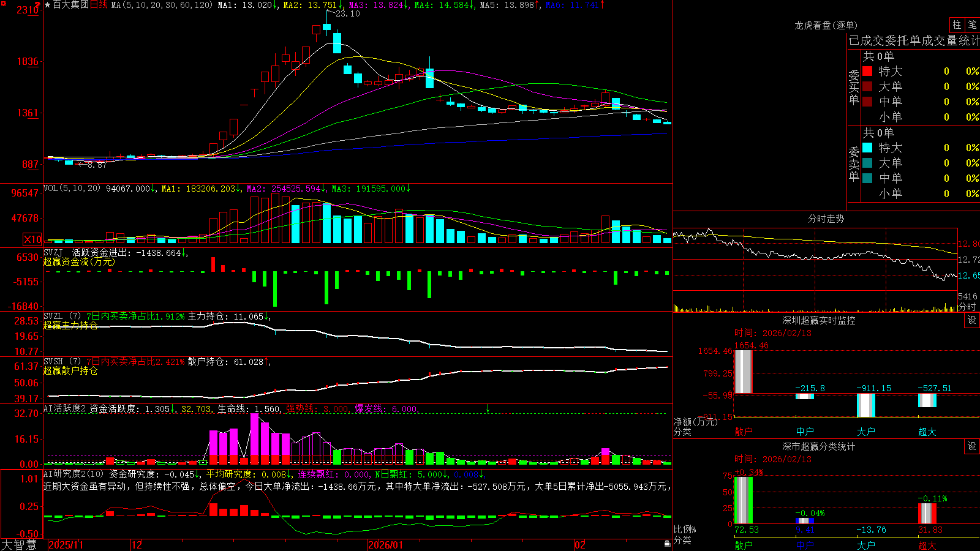The width and height of the screenshot is (980, 551).
Task: Click the 散户 ratio bar showing 72.53
Action: [744, 500]
